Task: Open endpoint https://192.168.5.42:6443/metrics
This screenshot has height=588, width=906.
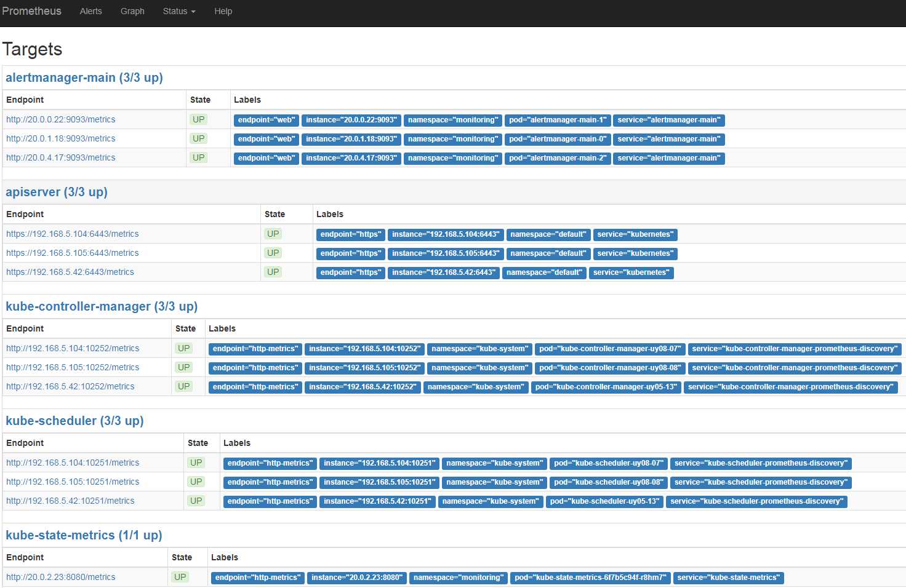Action: 70,272
